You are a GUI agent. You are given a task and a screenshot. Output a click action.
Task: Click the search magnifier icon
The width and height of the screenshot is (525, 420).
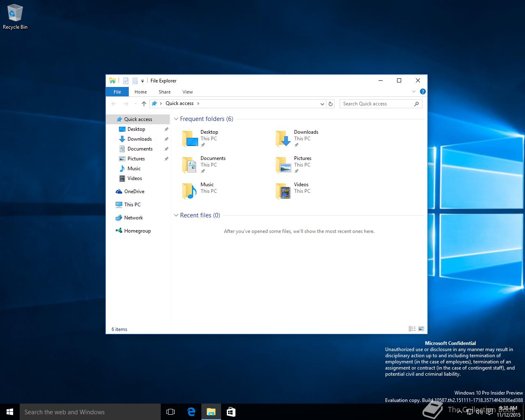click(x=417, y=104)
